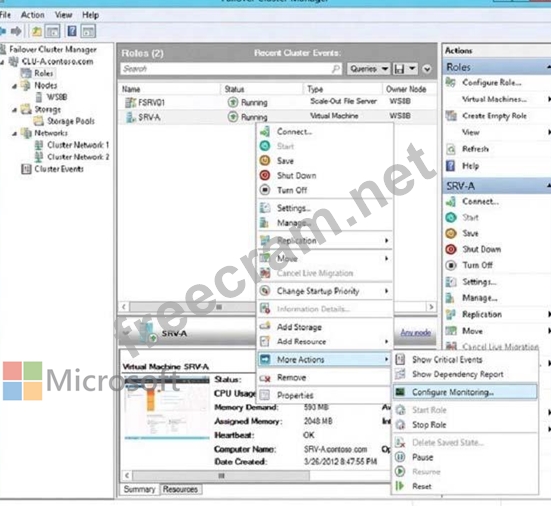Screen dimensions: 551x506
Task: Open the View menu
Action: tap(63, 15)
